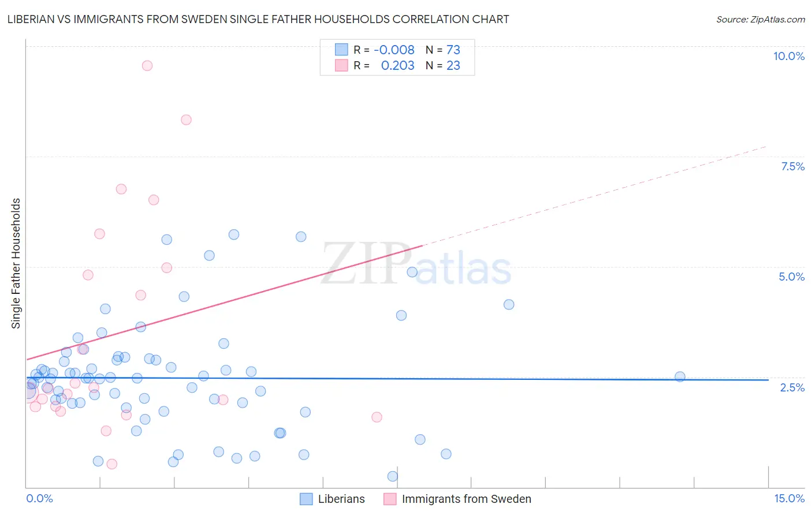Select the Immigrants from Sweden legend label
812x515 pixels.
click(466, 499)
